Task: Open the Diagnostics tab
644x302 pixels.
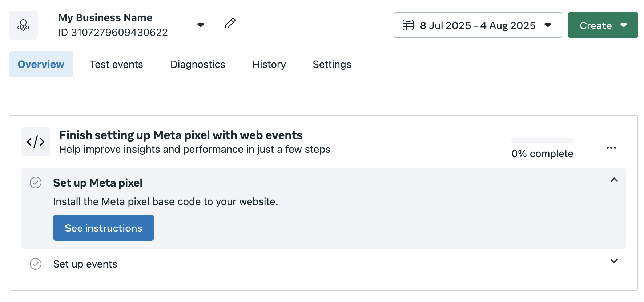Action: click(x=198, y=64)
